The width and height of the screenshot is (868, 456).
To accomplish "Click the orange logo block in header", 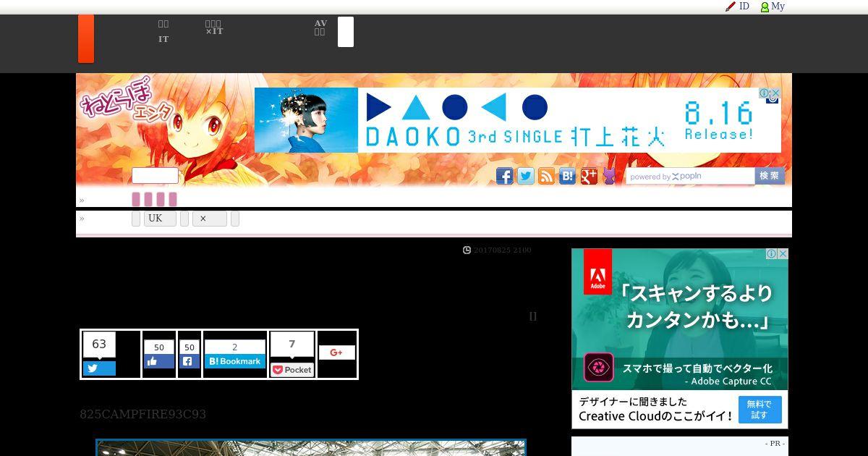I will click(86, 39).
